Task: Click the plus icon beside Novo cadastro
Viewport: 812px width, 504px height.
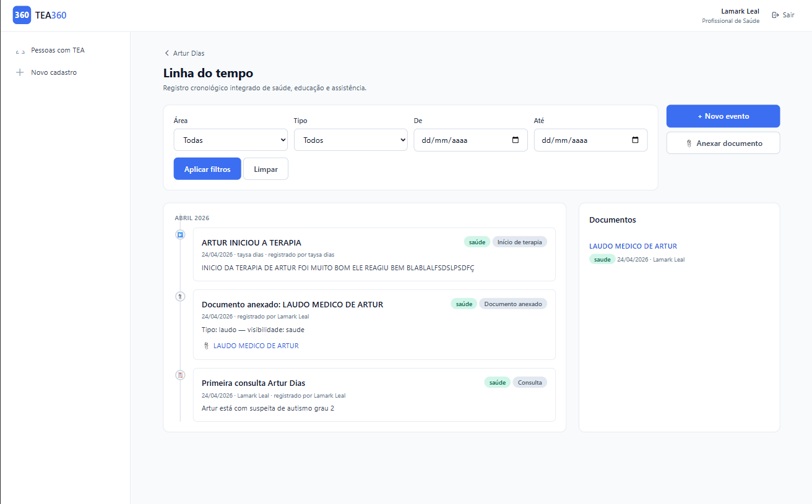Action: pos(20,72)
